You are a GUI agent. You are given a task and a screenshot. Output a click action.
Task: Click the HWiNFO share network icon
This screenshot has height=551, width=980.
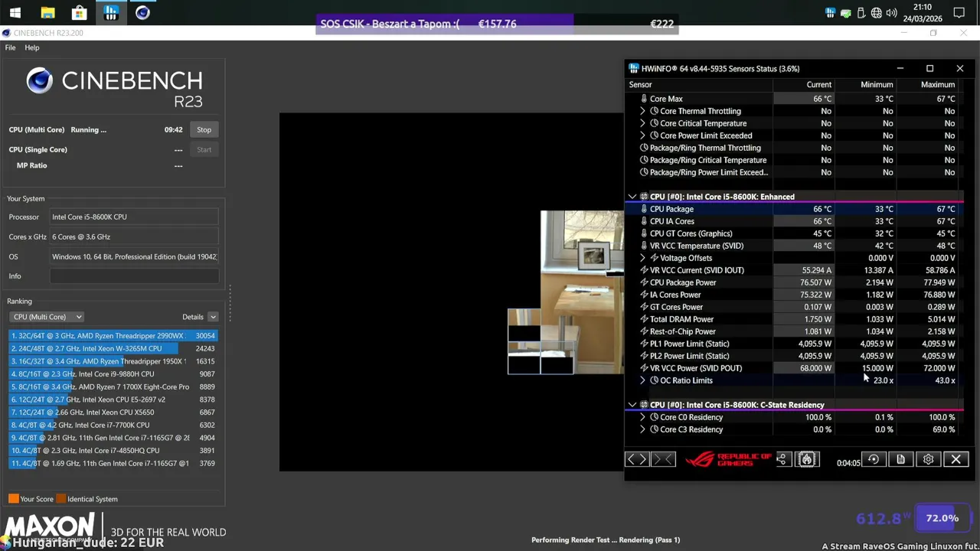[x=782, y=459]
